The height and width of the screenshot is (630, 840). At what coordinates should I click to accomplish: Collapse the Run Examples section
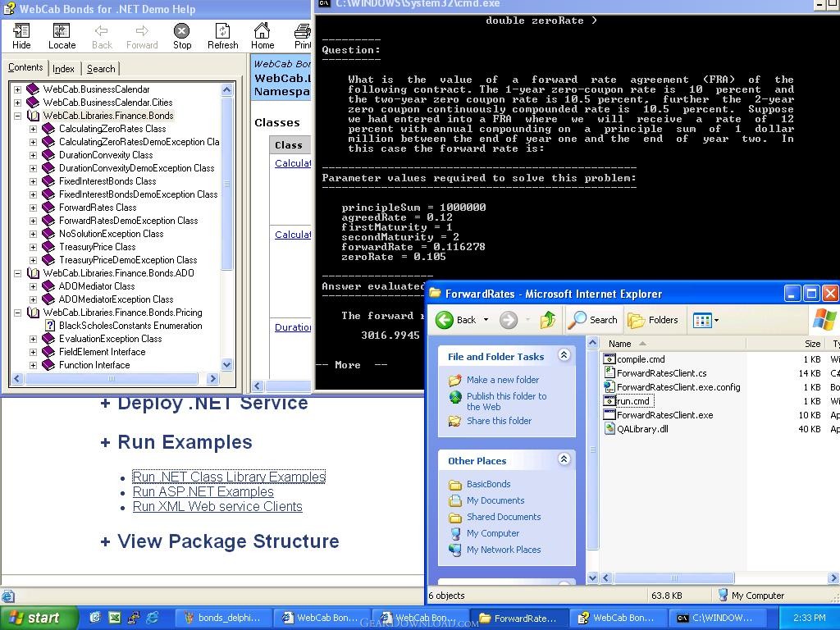176,442
